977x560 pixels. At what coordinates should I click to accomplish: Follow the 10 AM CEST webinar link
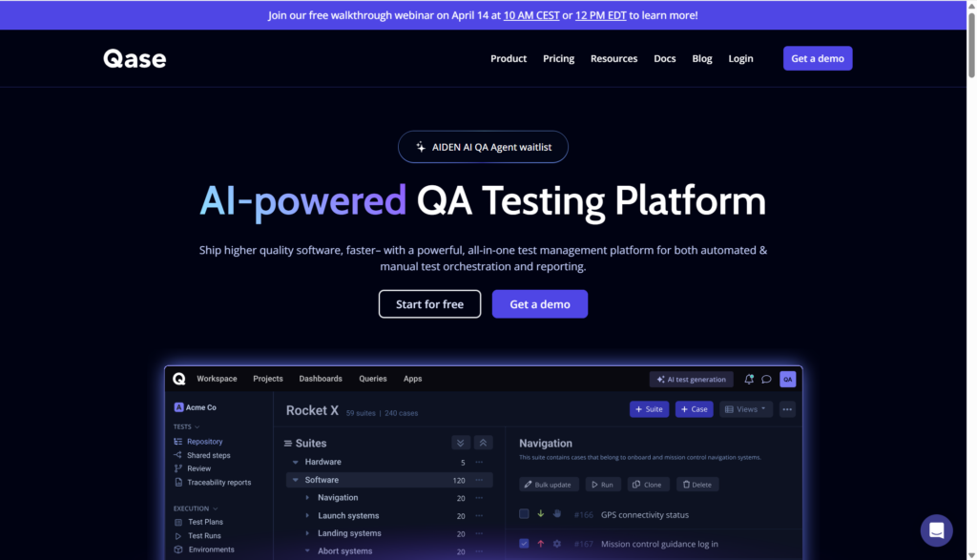530,15
